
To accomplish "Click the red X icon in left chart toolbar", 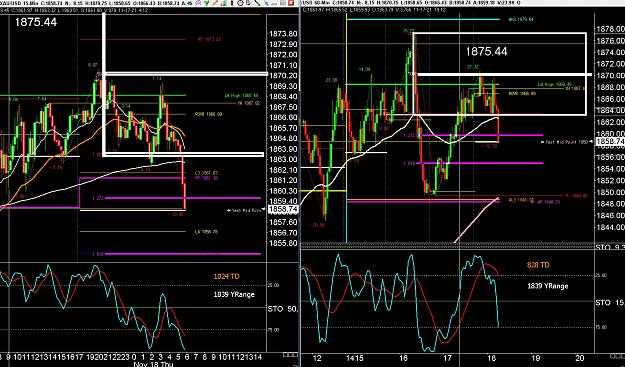I will (291, 3).
